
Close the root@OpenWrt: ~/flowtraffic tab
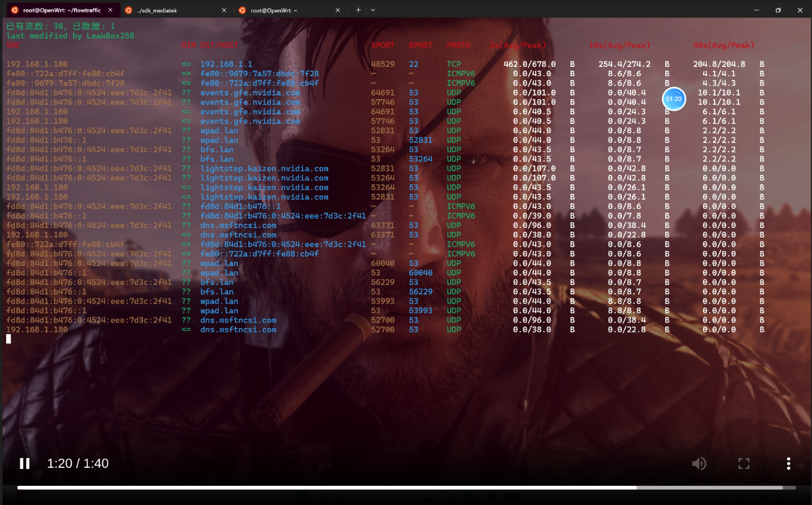110,11
